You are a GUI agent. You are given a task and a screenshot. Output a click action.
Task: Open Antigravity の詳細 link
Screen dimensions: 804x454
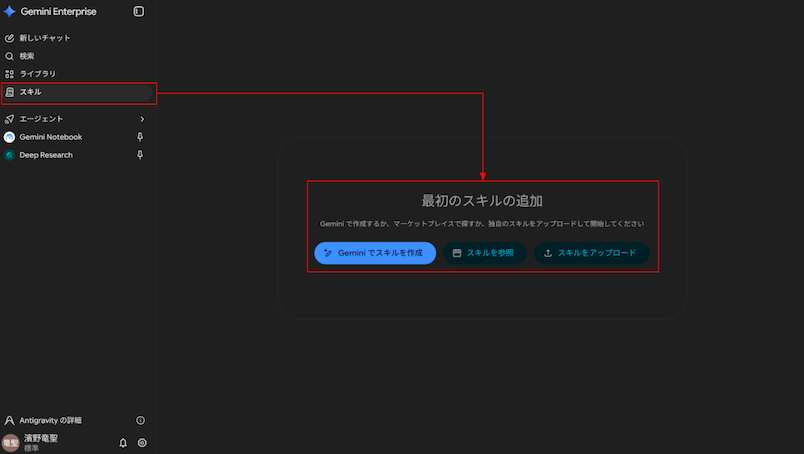coord(50,420)
